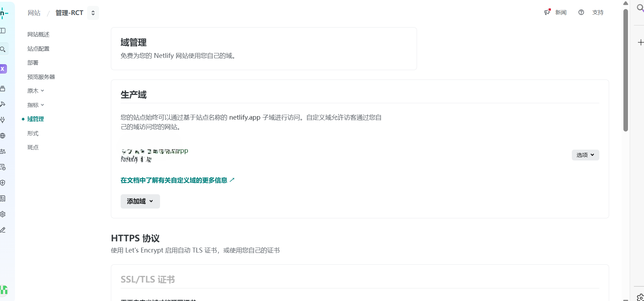Click the 网站 breadcrumb link
Viewport: 644px width, 301px height.
pos(34,13)
